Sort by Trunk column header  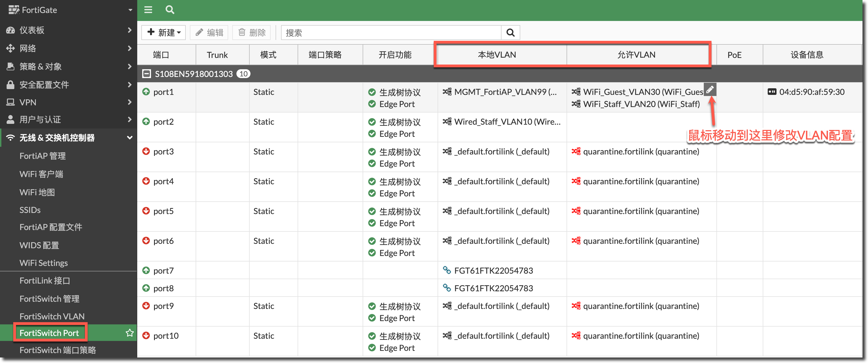point(222,55)
